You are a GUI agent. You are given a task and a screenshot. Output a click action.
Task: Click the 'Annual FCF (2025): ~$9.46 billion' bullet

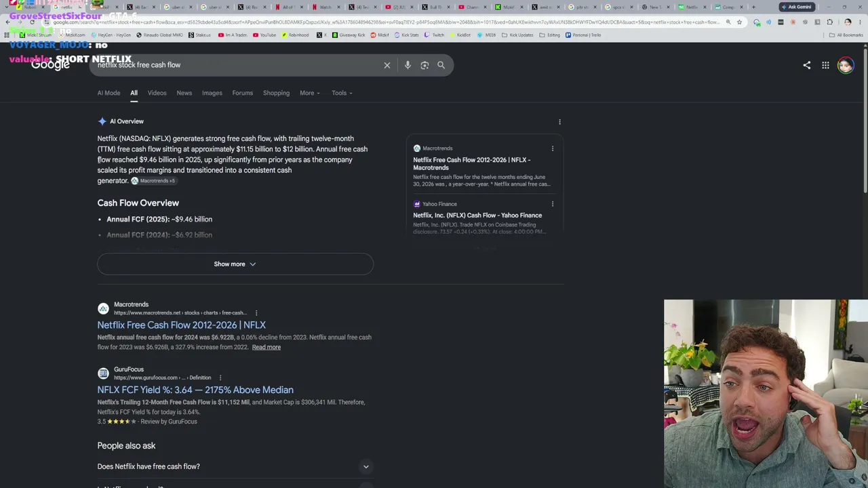tap(159, 220)
